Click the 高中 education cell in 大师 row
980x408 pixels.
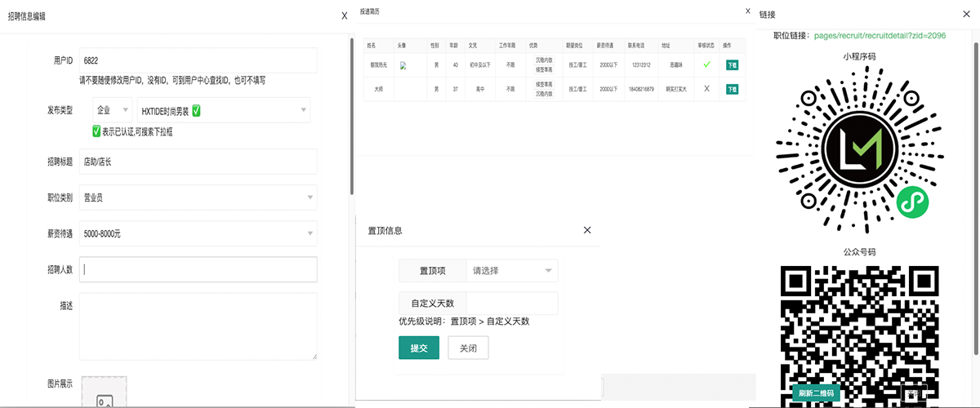point(482,89)
